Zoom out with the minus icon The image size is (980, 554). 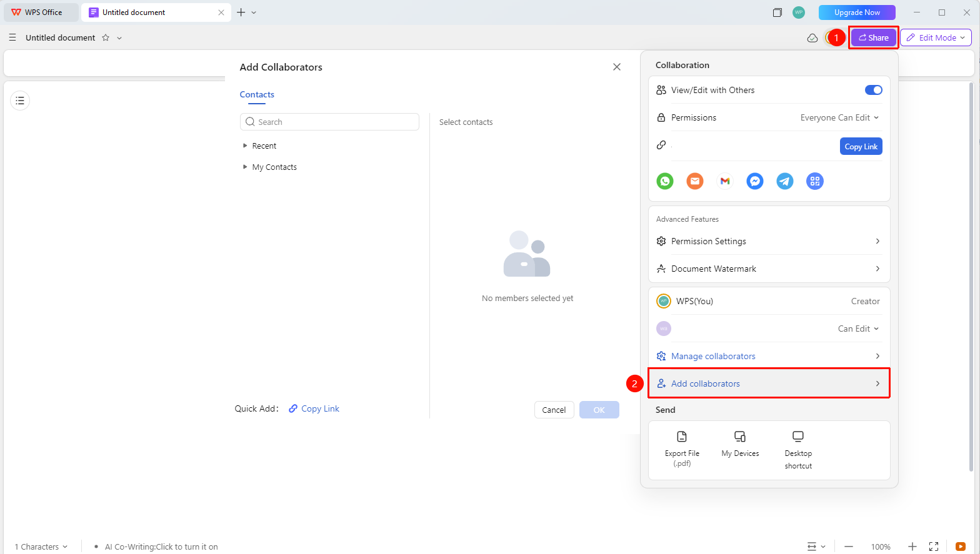(849, 547)
